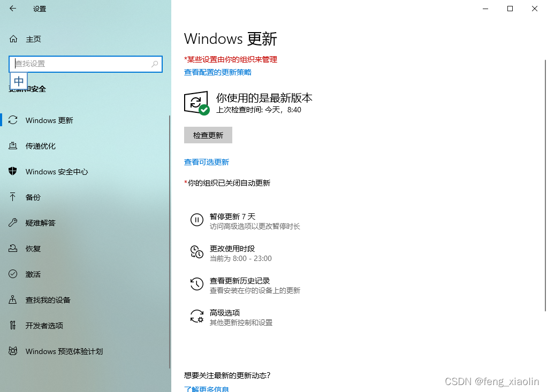Open 主页 in the sidebar

point(33,39)
